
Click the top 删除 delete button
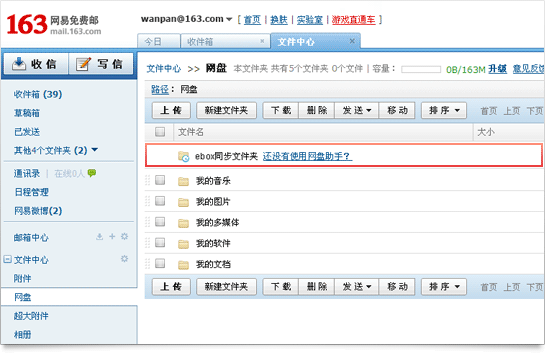point(317,110)
